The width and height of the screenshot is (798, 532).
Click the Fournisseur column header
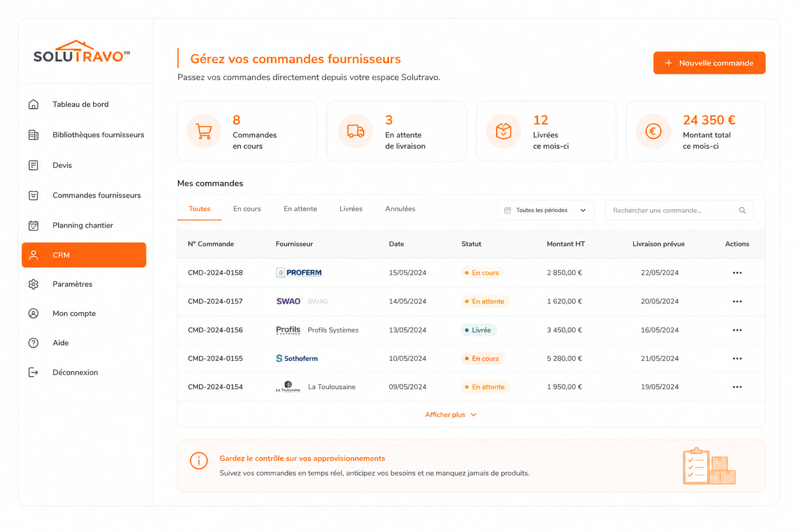coord(294,244)
